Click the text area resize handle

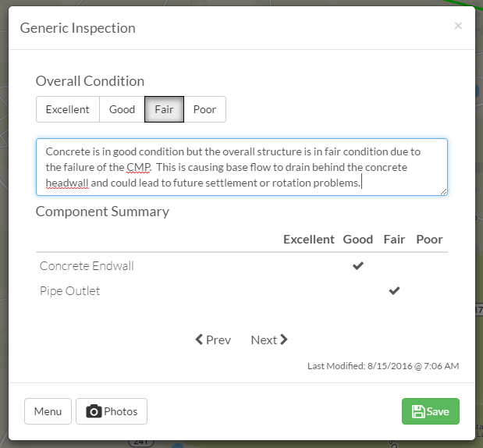[x=443, y=192]
